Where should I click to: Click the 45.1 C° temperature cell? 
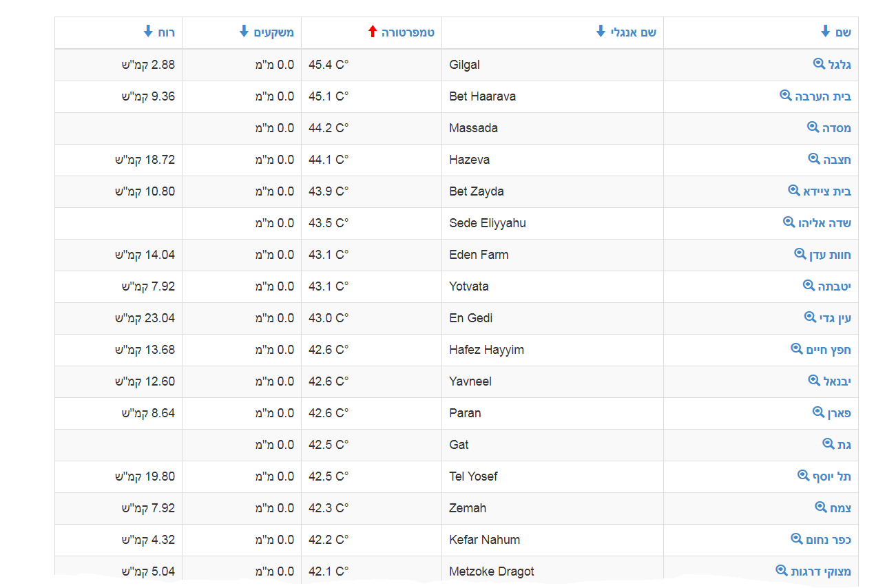[x=329, y=96]
